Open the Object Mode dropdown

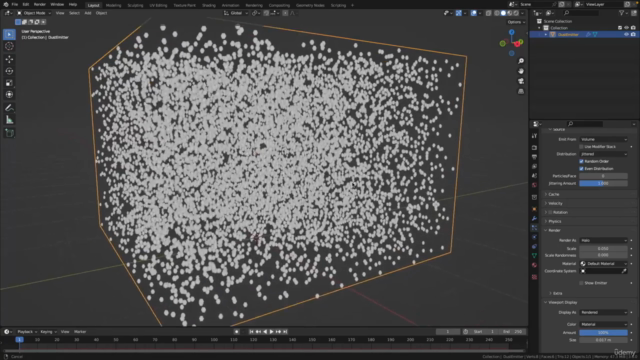34,13
